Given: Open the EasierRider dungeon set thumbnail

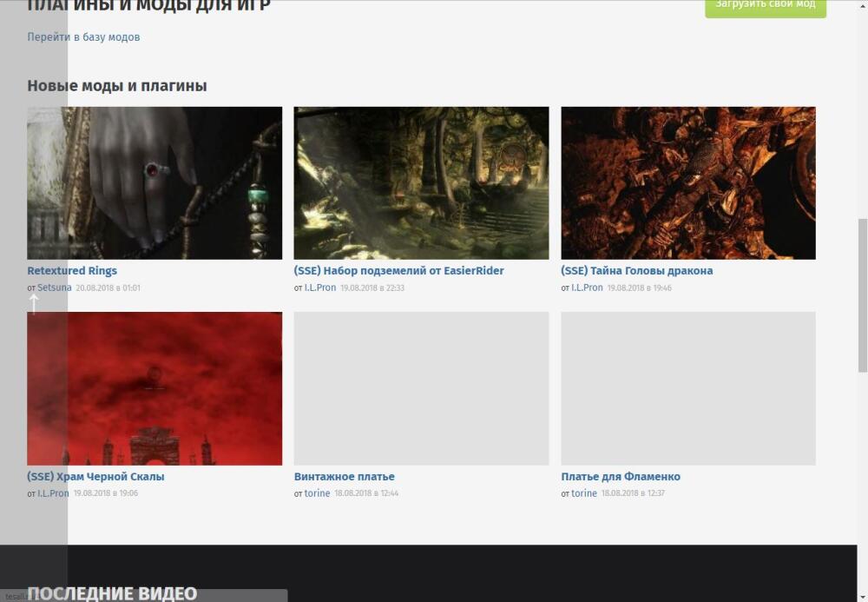Looking at the screenshot, I should pos(421,182).
